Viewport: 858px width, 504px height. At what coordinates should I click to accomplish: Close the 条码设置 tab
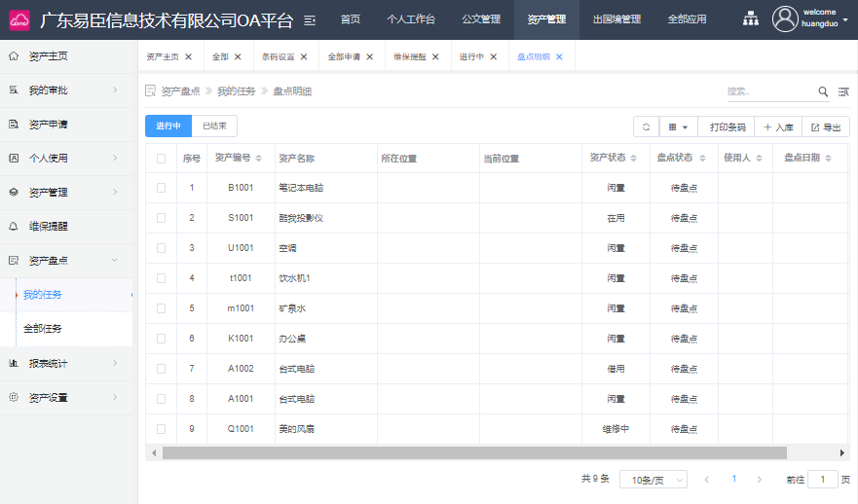click(x=304, y=56)
